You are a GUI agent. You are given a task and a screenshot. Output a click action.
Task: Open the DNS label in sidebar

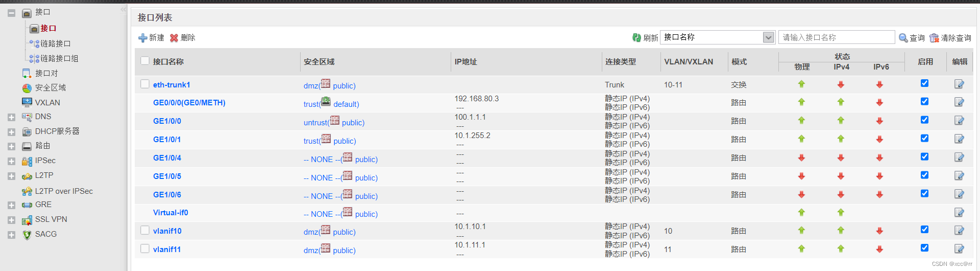43,117
